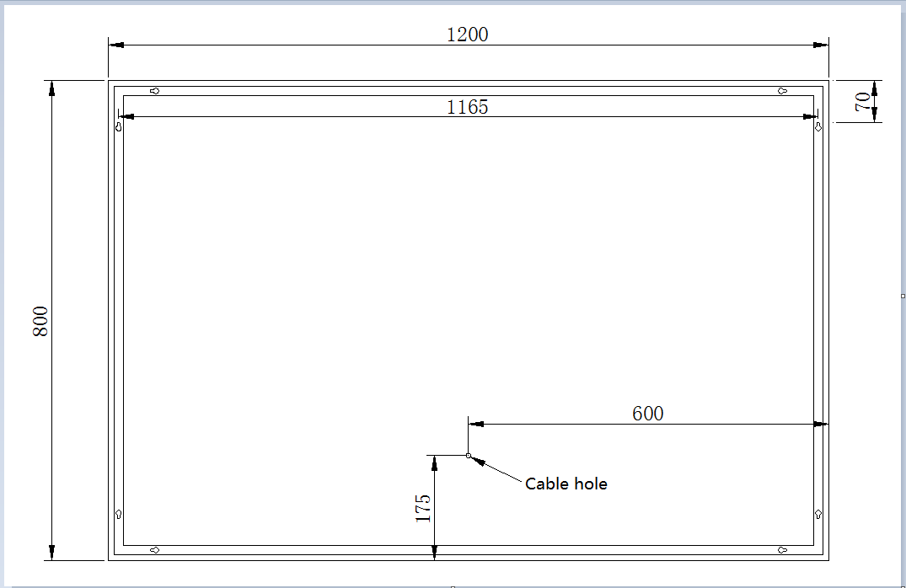This screenshot has height=588, width=906.
Task: Click the "Cable hole" label text
Action: [566, 484]
